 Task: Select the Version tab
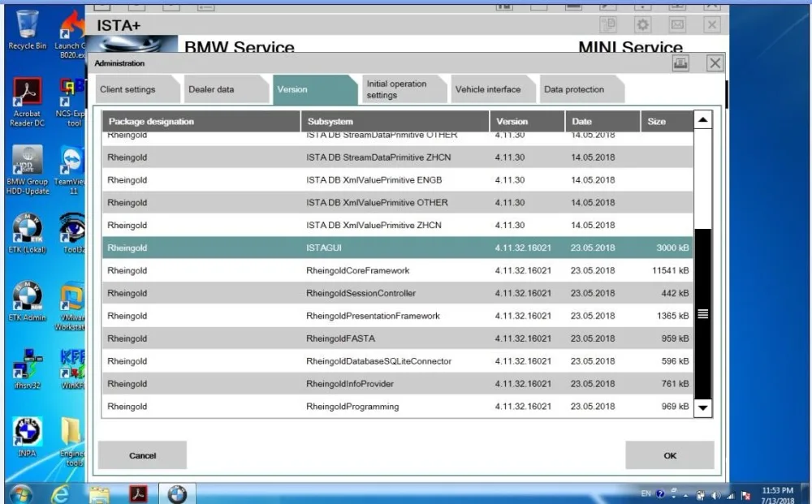point(315,89)
